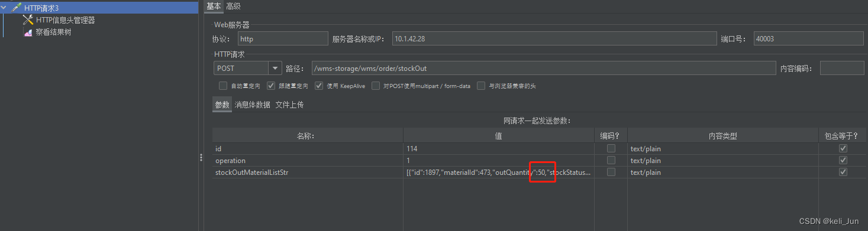The width and height of the screenshot is (868, 231).
Task: Open the 参数 tab
Action: tap(222, 105)
